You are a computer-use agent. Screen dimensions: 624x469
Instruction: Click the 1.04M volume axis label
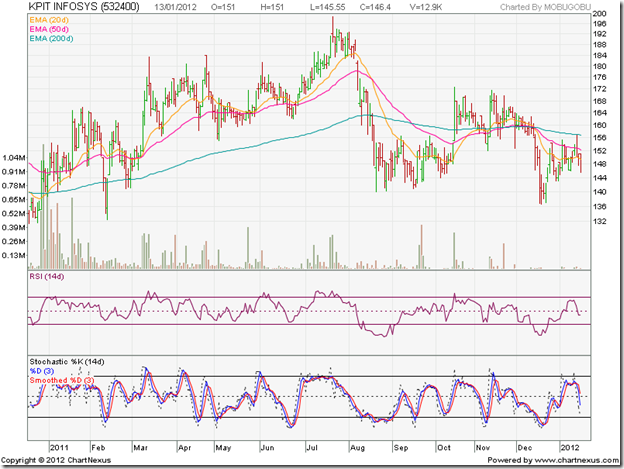[x=13, y=158]
